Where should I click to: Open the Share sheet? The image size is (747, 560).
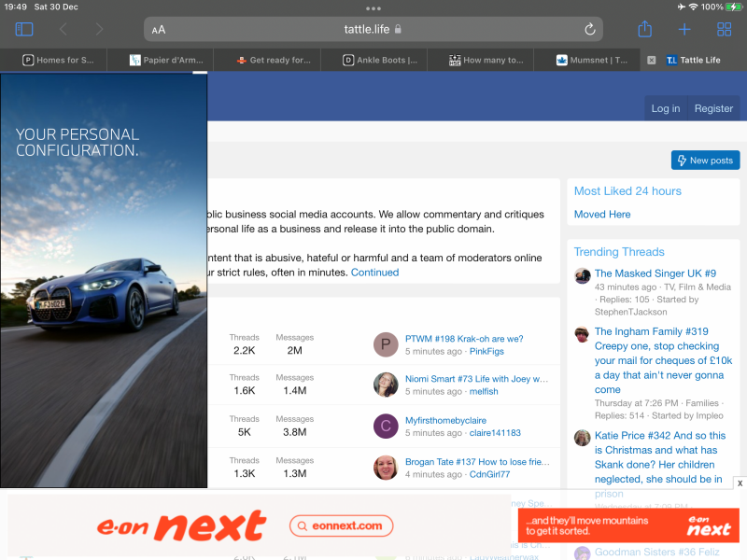644,29
